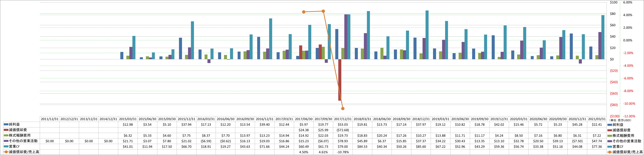
Task: Click the $25.99 depreciation cell
Action: click(323, 130)
